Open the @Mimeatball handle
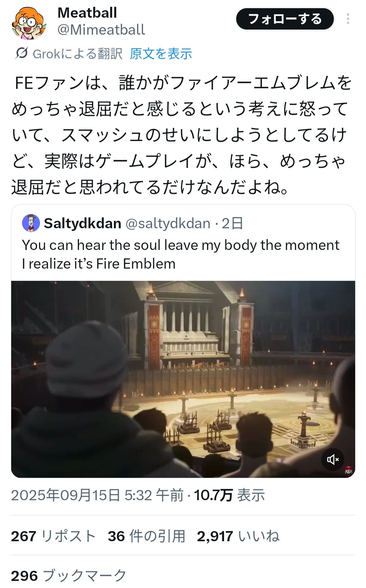This screenshot has width=366, height=588. [x=101, y=30]
